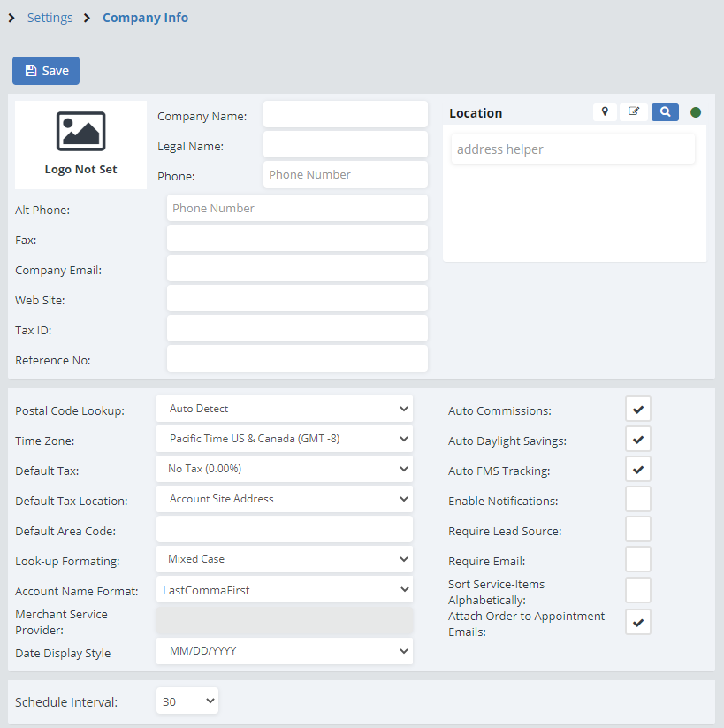Click the Company Name text field

point(345,115)
